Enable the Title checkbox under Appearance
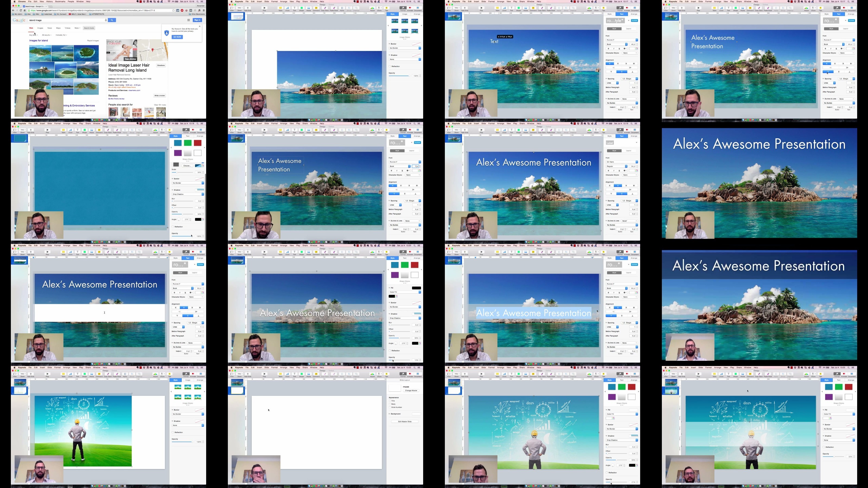Viewport: 868px width, 488px height. pos(390,401)
